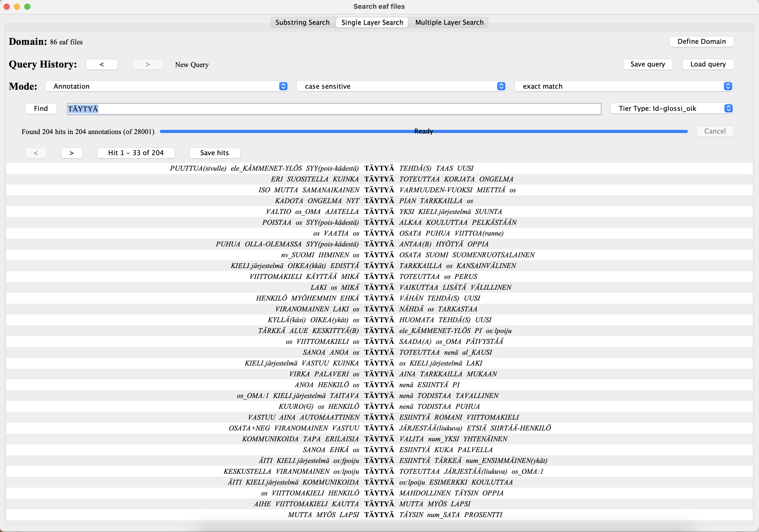Switch to Substring Search tab
Viewport: 759px width, 532px height.
tap(302, 22)
